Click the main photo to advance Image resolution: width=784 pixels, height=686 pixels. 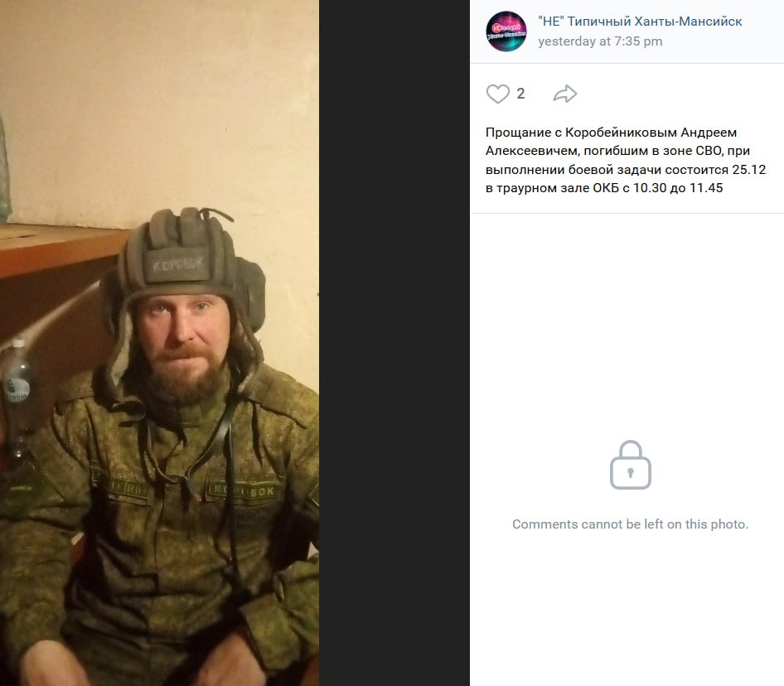159,343
